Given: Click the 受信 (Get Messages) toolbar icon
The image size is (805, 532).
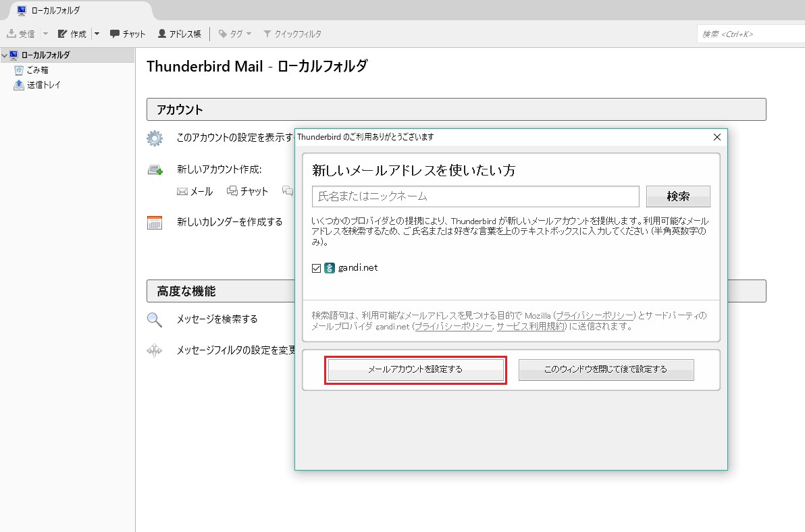Looking at the screenshot, I should 11,34.
